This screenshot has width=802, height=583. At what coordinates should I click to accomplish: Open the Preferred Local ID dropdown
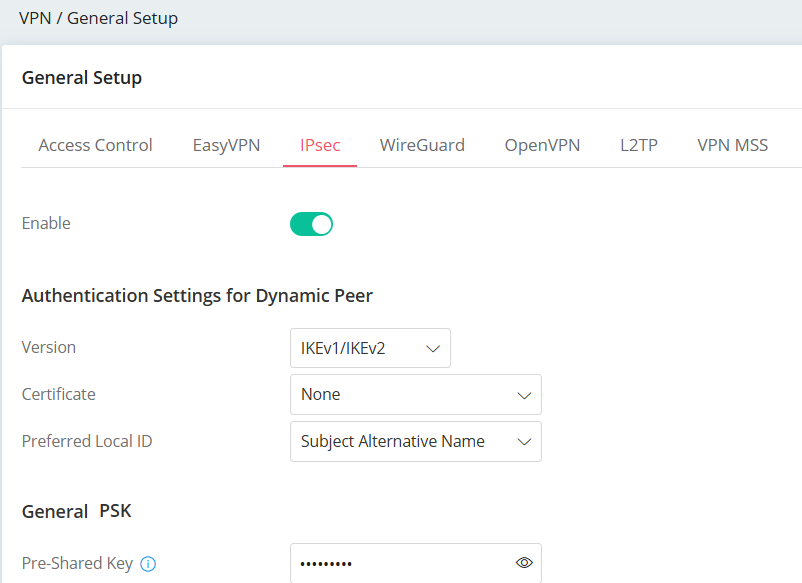[x=415, y=442]
